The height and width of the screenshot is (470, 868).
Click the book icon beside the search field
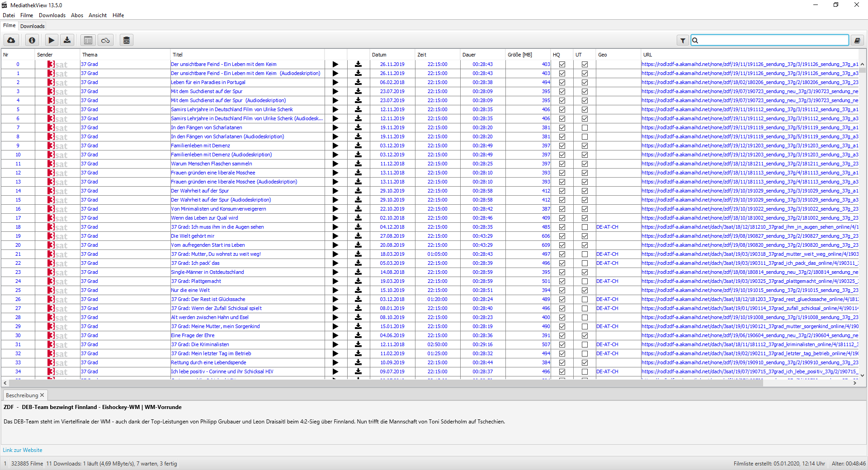pyautogui.click(x=857, y=41)
